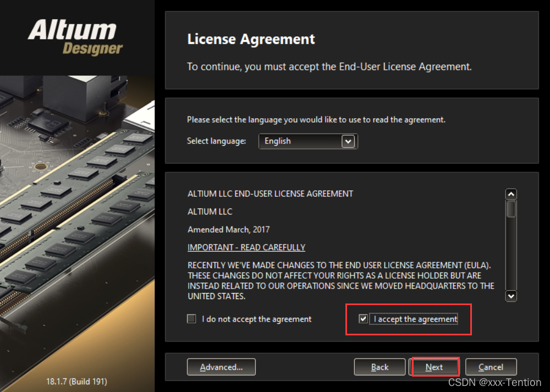Click the 'I accept the agreement' label
550x392 pixels.
415,319
